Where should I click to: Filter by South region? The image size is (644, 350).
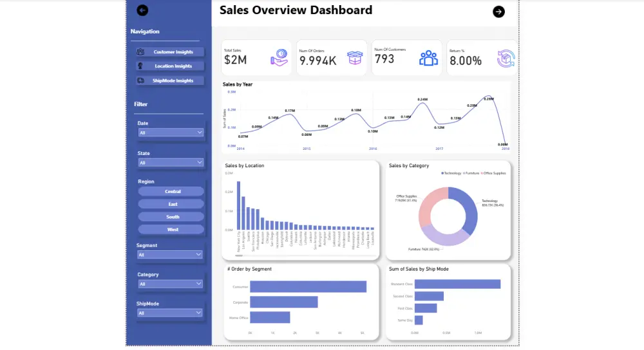[171, 217]
